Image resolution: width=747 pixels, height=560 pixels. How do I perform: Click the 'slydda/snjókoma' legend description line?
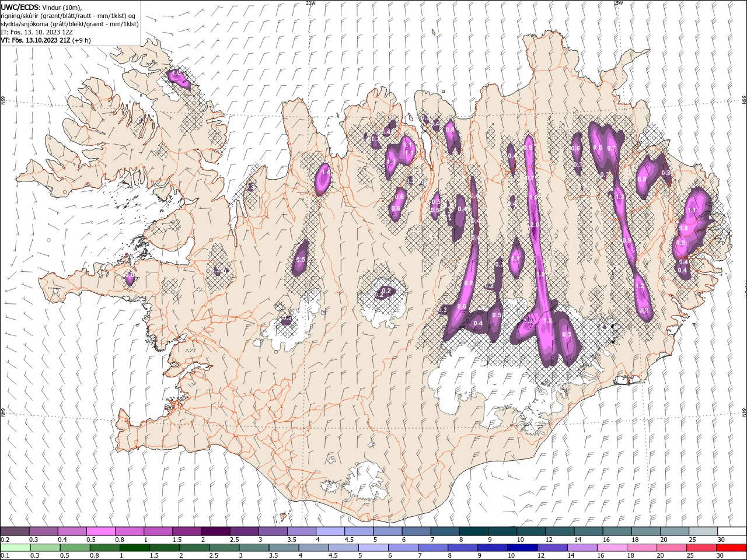(69, 24)
